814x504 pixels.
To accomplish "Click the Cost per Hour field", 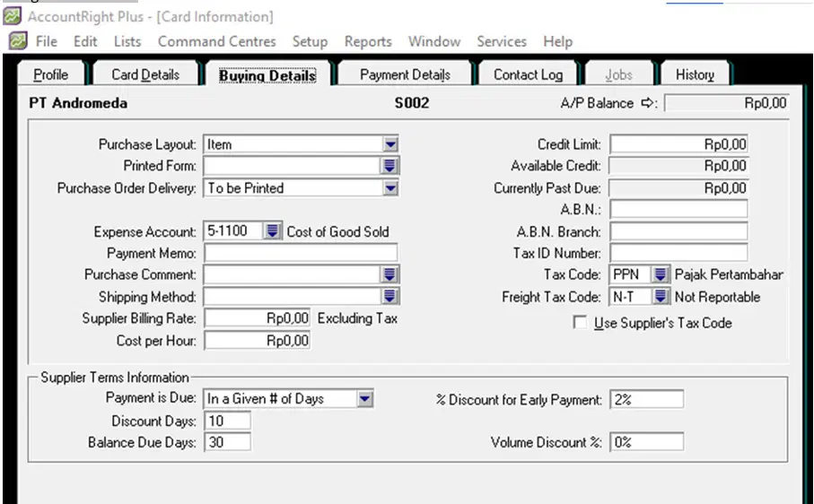I will [x=257, y=340].
